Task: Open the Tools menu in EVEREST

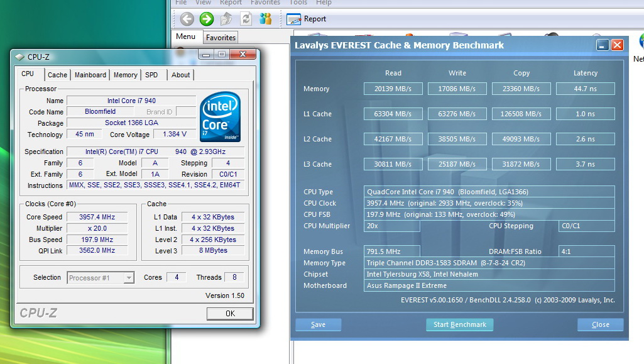Action: click(298, 3)
